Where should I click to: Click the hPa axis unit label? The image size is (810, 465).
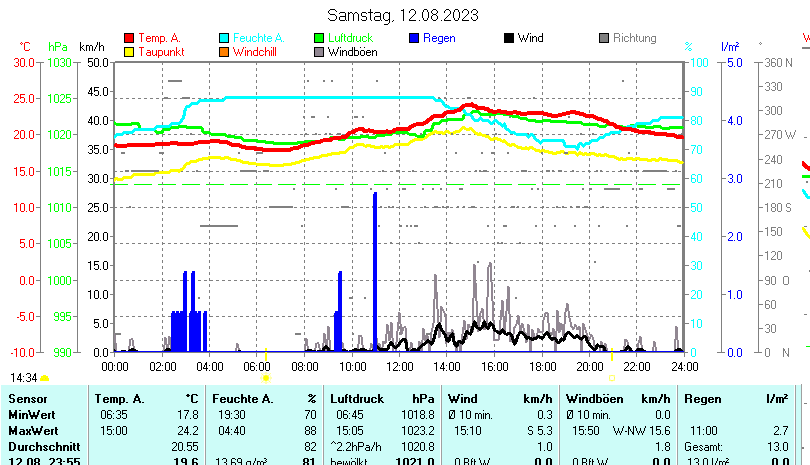(x=58, y=46)
